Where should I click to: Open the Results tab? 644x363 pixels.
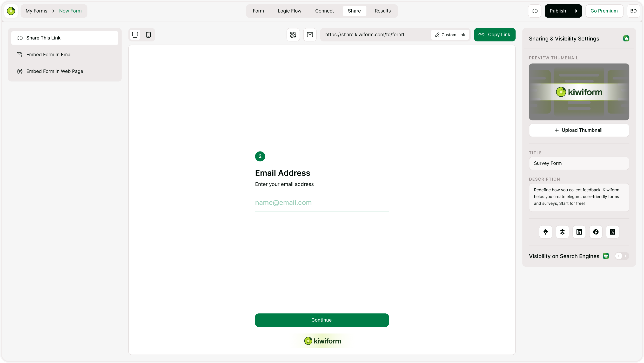click(382, 11)
